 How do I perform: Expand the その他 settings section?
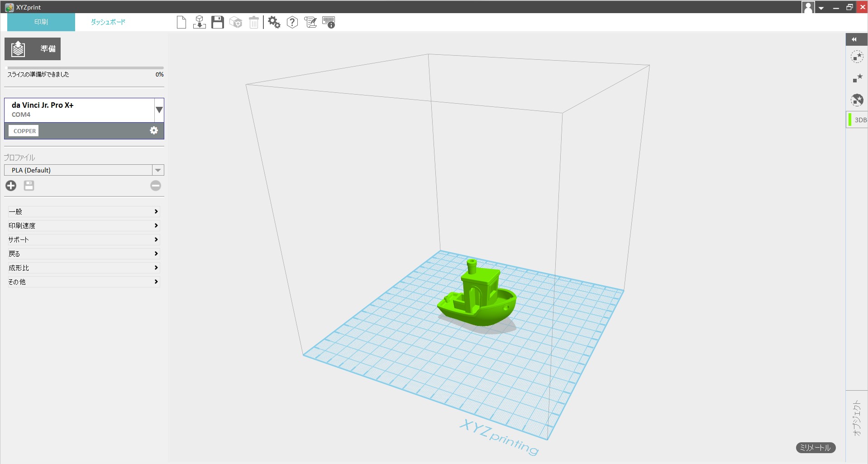pos(84,282)
